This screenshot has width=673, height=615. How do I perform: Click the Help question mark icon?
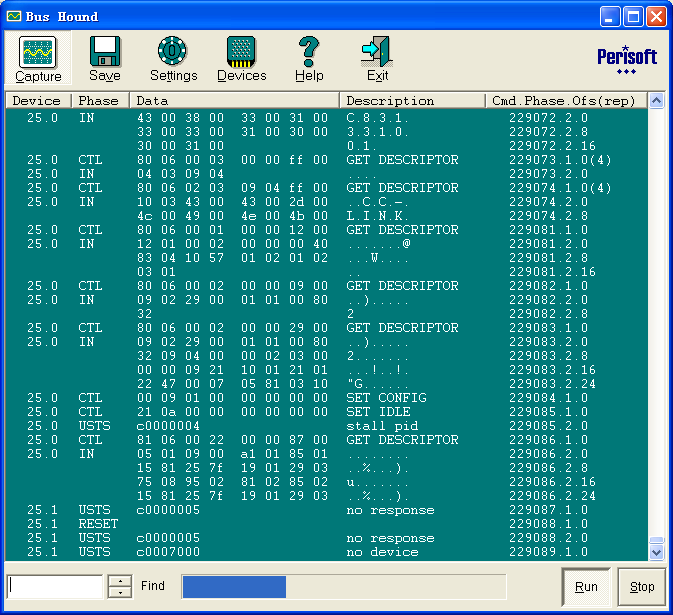(x=309, y=52)
